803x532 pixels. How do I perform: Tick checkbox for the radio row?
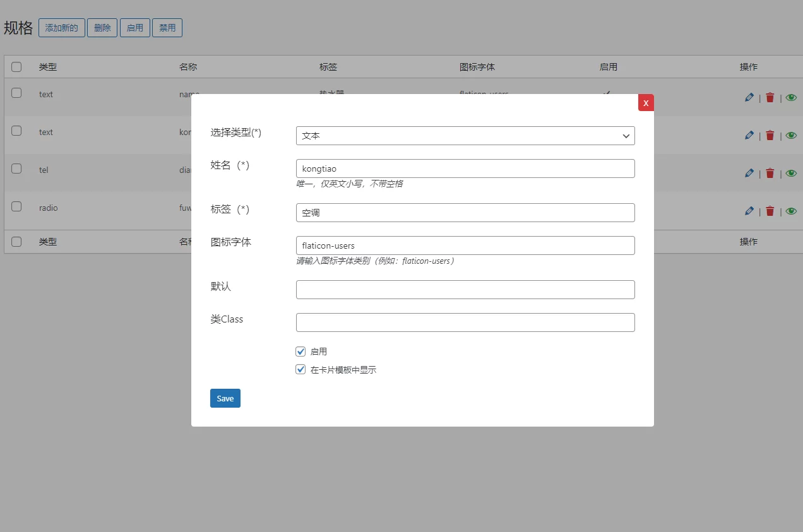[x=16, y=206]
